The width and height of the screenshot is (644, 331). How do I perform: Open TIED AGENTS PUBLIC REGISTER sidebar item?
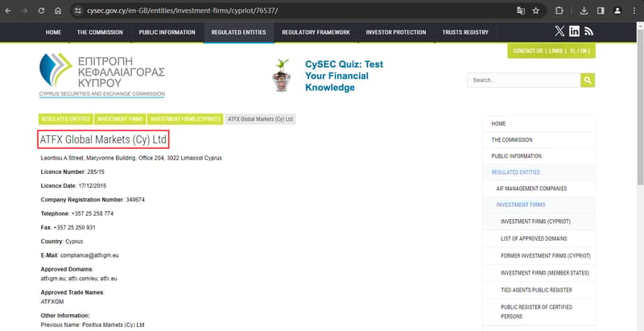(x=539, y=291)
